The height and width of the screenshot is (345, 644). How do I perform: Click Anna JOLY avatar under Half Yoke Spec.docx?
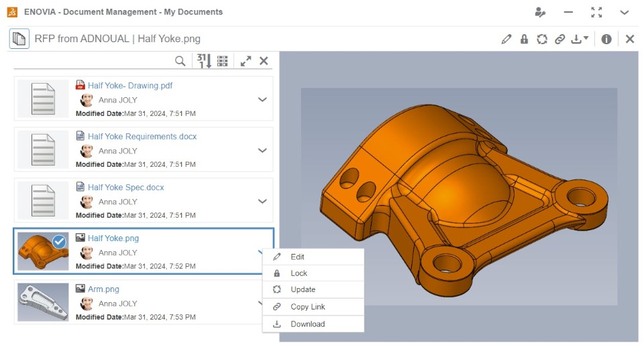pyautogui.click(x=87, y=202)
